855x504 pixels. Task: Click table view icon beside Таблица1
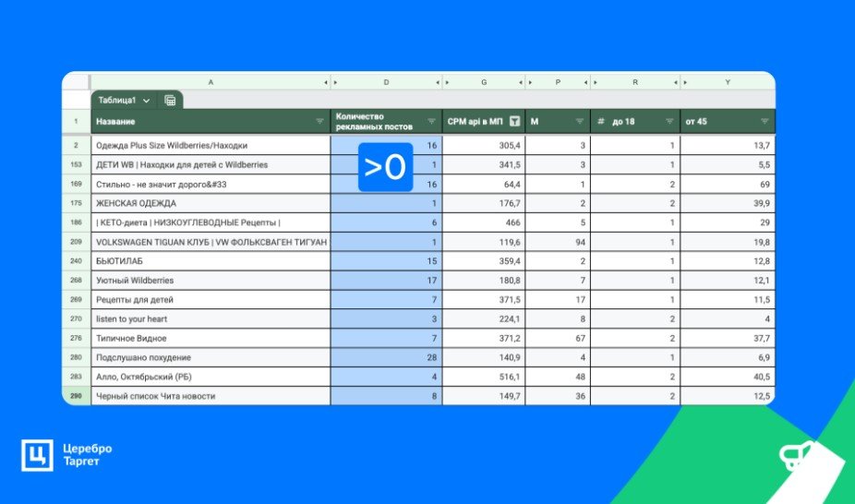170,101
